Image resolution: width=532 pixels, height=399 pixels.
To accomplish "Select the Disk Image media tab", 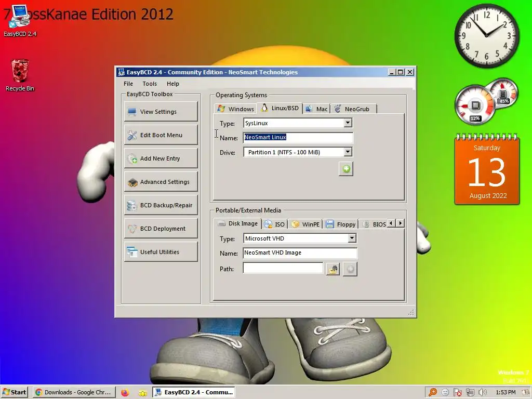I will point(238,223).
